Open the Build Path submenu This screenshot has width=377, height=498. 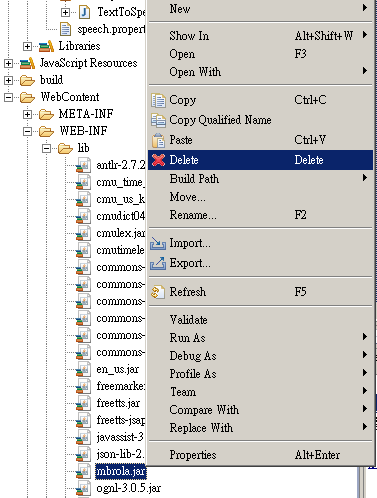point(260,179)
